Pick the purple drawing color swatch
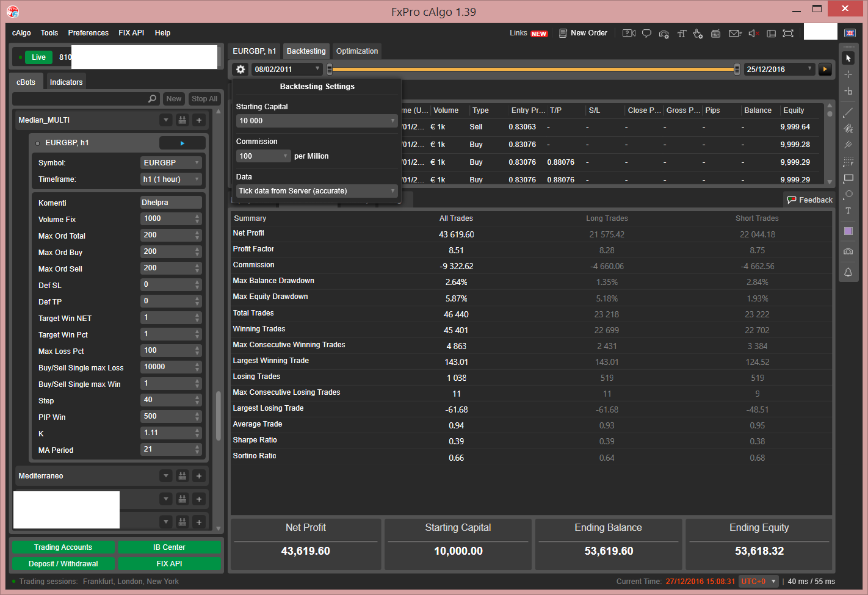Screen dimensions: 868x595 [x=848, y=231]
